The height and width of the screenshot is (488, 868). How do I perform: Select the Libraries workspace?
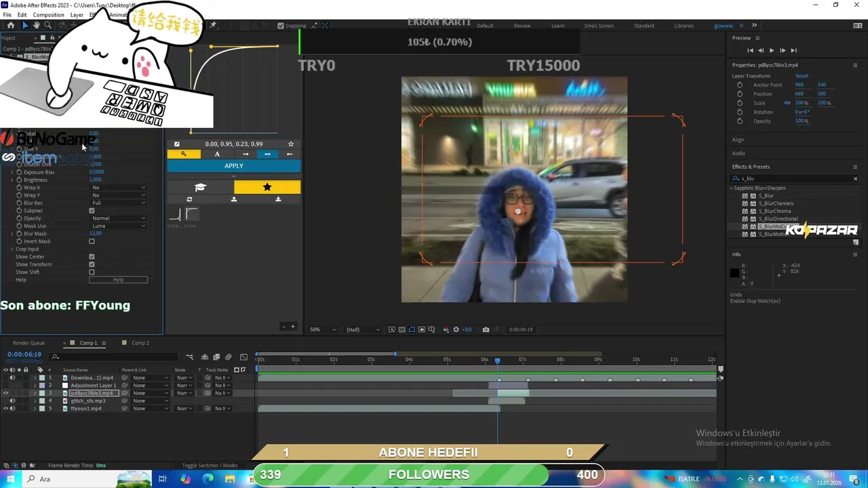point(684,26)
